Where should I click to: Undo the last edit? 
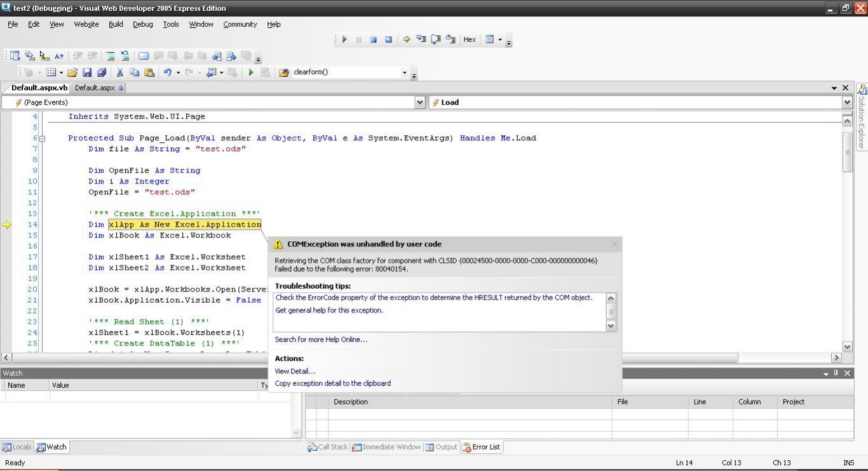click(x=167, y=72)
